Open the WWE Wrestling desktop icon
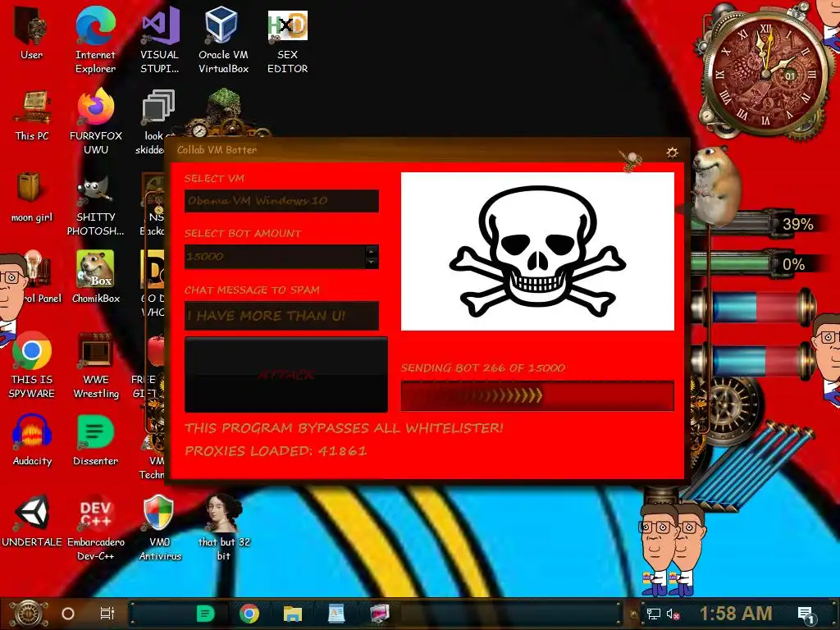 [x=96, y=365]
